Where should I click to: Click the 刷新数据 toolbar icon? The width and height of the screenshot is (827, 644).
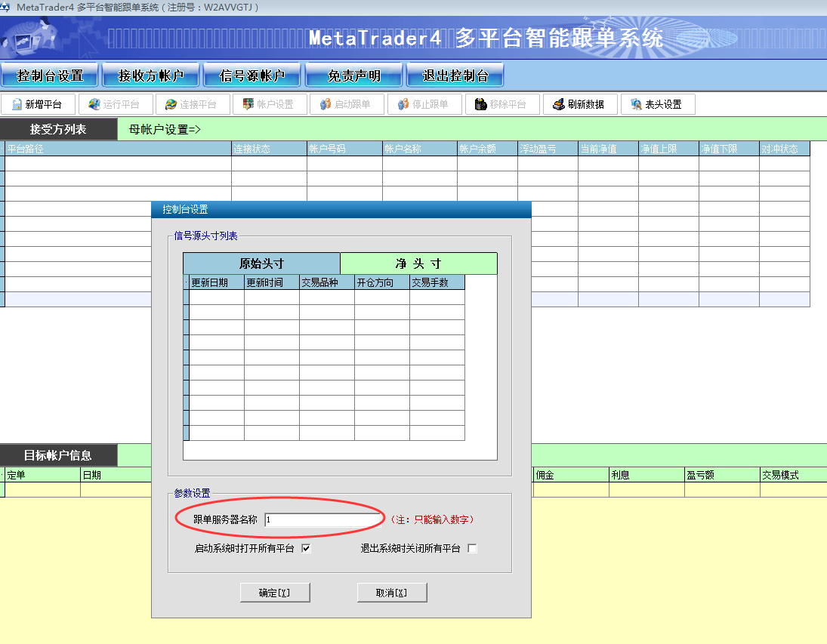pos(559,104)
